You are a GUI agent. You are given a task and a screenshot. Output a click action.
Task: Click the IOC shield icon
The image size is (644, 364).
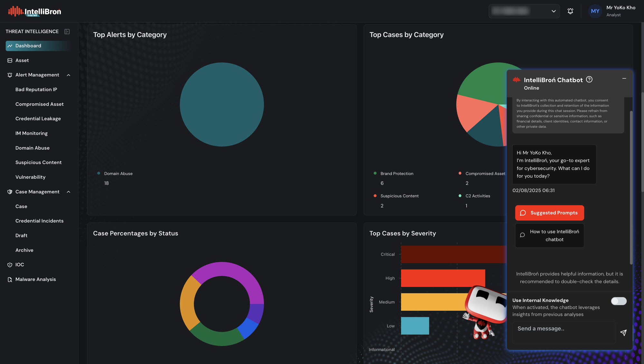click(10, 265)
